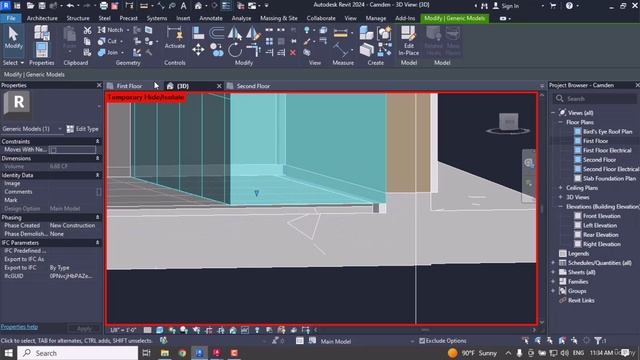Expand the Ceiling Plans tree node

click(x=560, y=188)
